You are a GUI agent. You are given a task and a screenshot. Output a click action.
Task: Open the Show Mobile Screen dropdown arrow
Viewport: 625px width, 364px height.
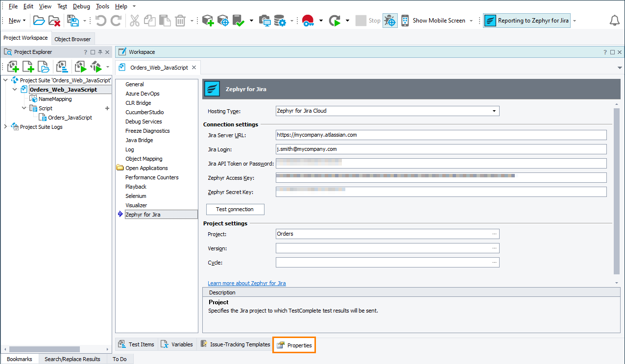coord(471,21)
